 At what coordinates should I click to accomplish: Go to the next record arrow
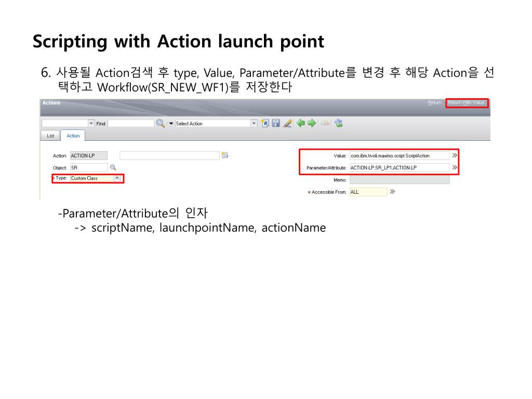click(312, 123)
